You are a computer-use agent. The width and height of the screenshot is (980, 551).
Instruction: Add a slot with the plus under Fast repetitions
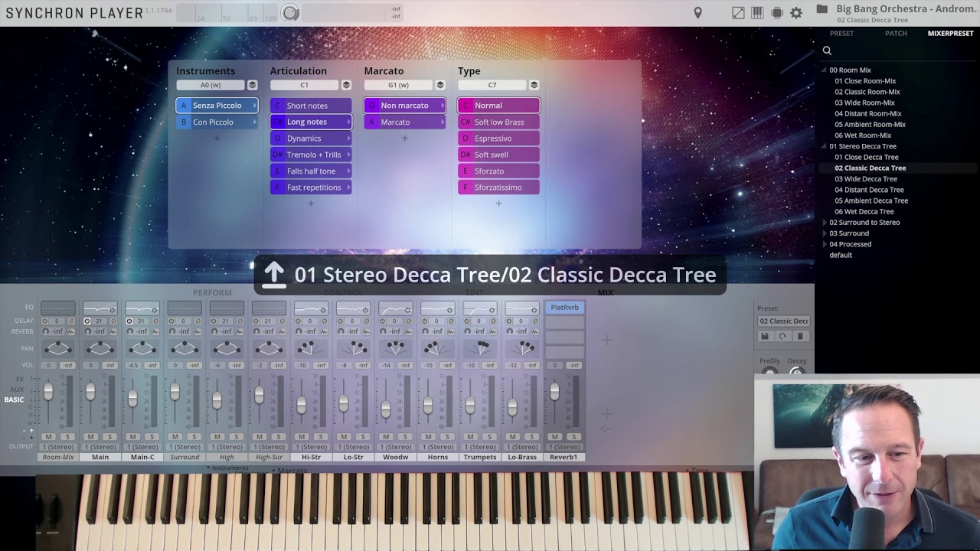pos(311,204)
